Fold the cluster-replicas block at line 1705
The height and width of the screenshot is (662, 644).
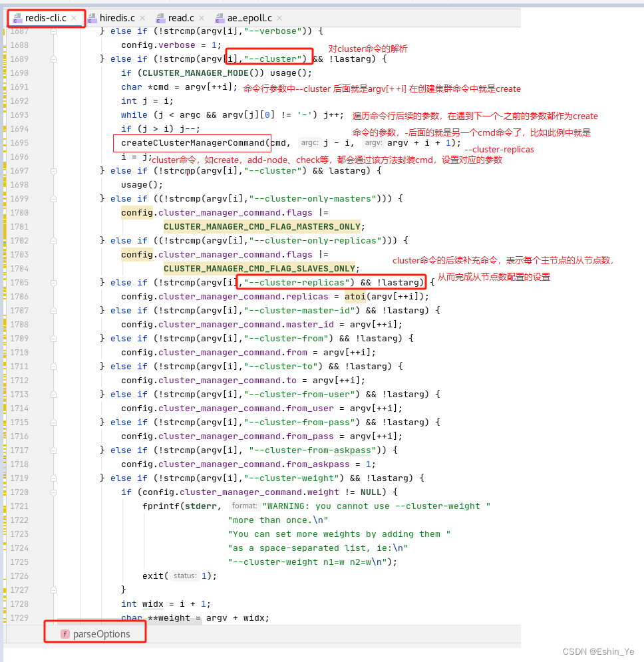54,283
